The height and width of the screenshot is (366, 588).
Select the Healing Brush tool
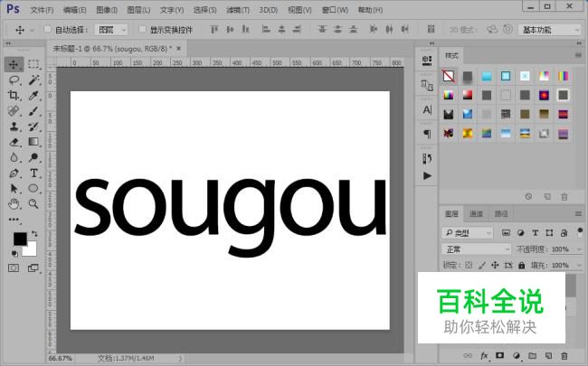point(14,111)
